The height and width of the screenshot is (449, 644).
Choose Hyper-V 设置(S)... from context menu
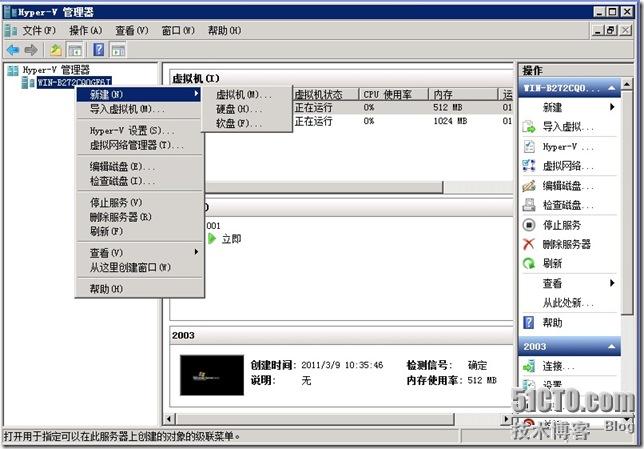click(140, 131)
